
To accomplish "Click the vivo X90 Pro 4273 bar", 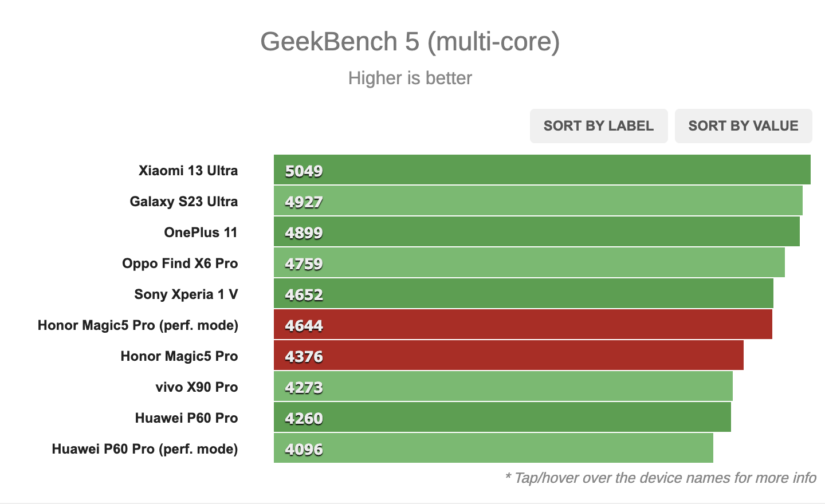I will coord(503,387).
